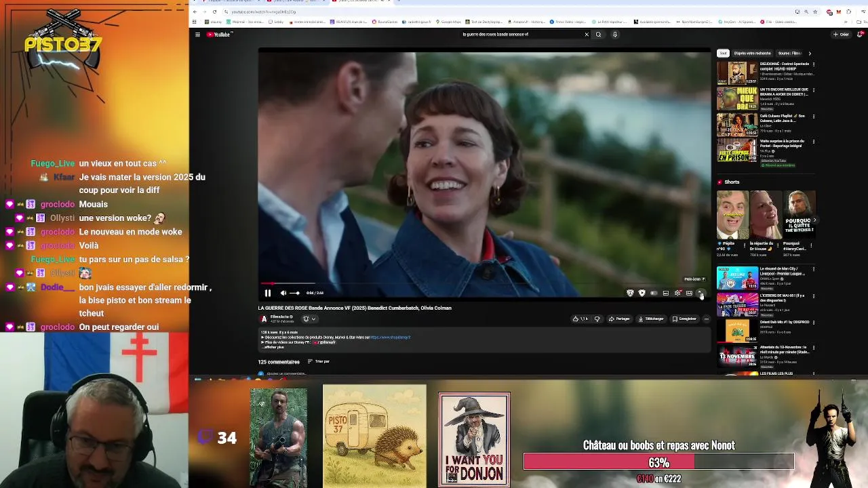This screenshot has height=488, width=868.
Task: Click the I Want You For Donjon poster
Action: 474,439
